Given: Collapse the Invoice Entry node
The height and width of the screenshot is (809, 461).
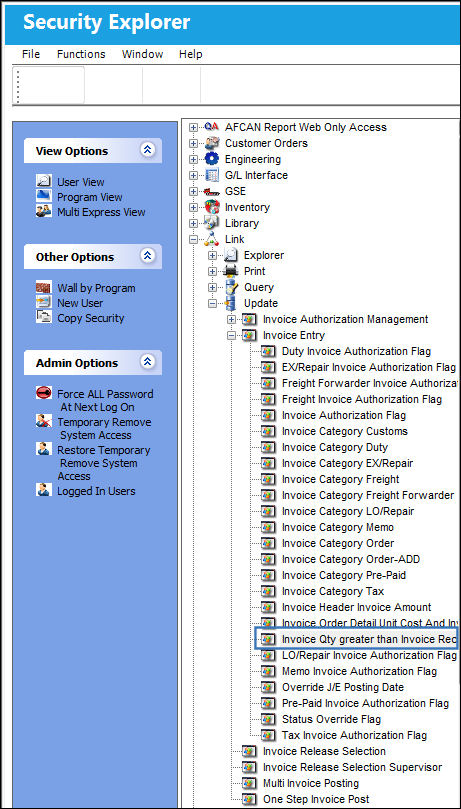Looking at the screenshot, I should pos(232,335).
